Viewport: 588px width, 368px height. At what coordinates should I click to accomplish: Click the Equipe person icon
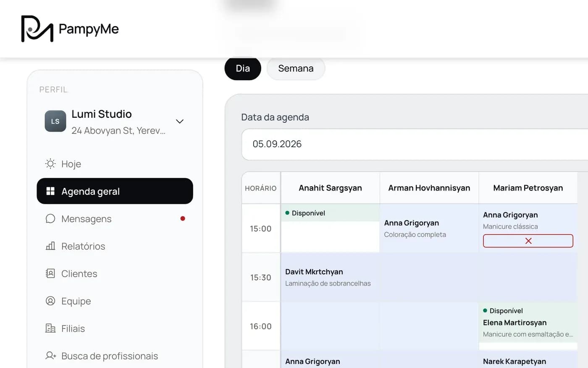coord(50,301)
